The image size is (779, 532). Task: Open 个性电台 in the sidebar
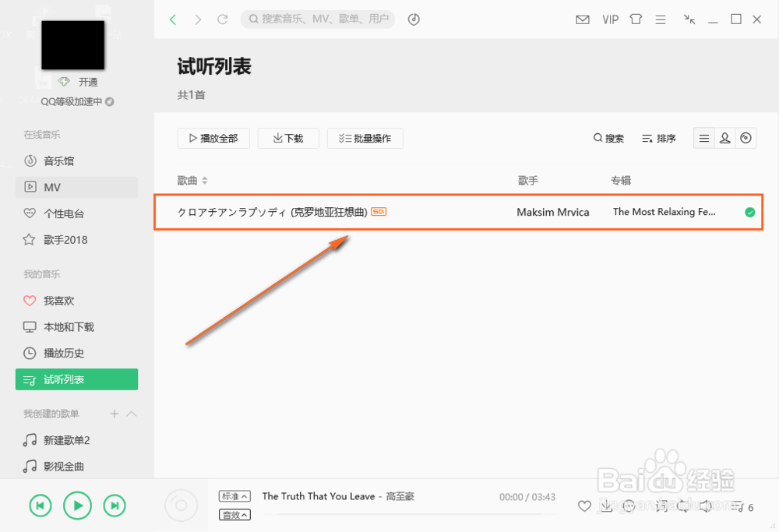click(x=76, y=213)
